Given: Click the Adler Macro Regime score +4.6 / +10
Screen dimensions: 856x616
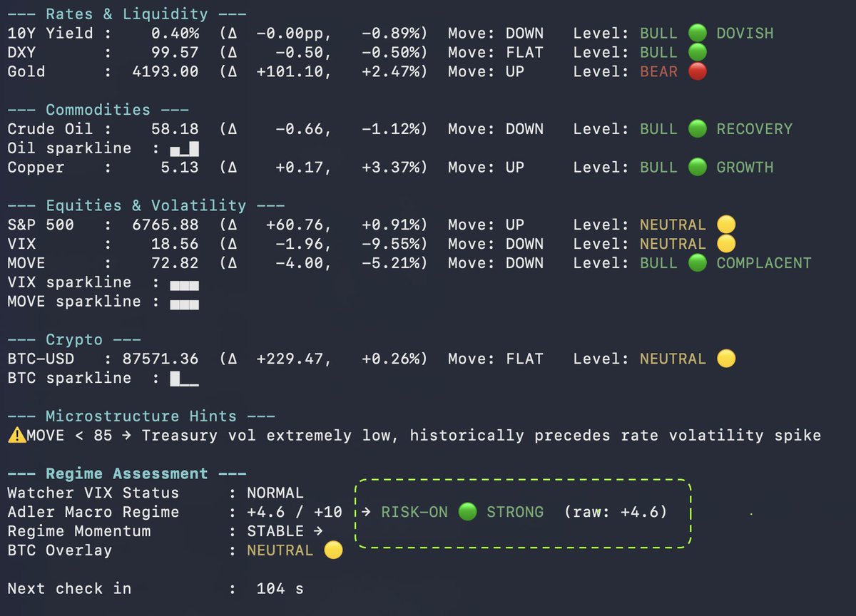Looking at the screenshot, I should pos(295,512).
